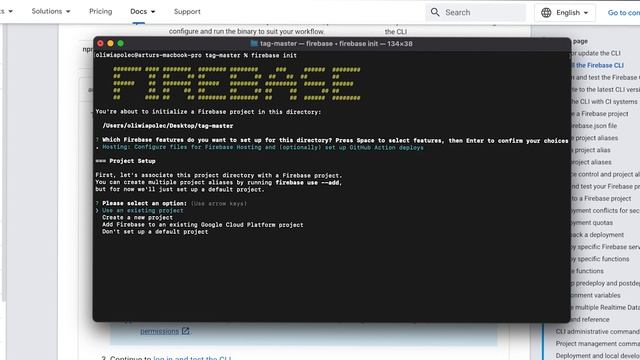640x360 pixels.
Task: Click the magnifier search icon
Action: click(435, 12)
